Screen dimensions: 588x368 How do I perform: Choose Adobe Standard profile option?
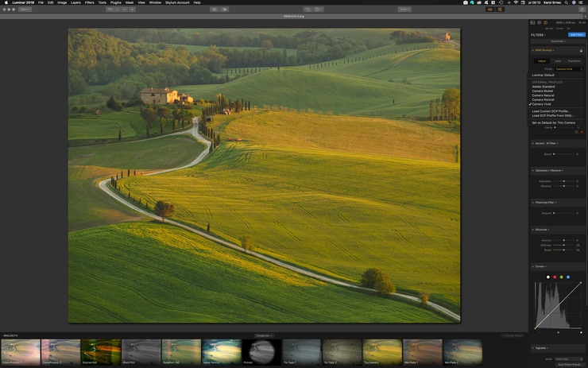click(x=544, y=87)
